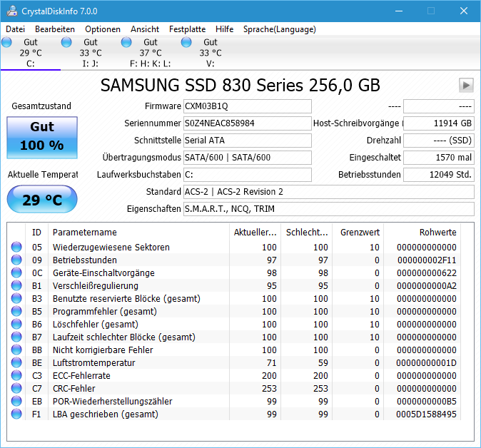Open the Hilfe menu

coord(225,29)
